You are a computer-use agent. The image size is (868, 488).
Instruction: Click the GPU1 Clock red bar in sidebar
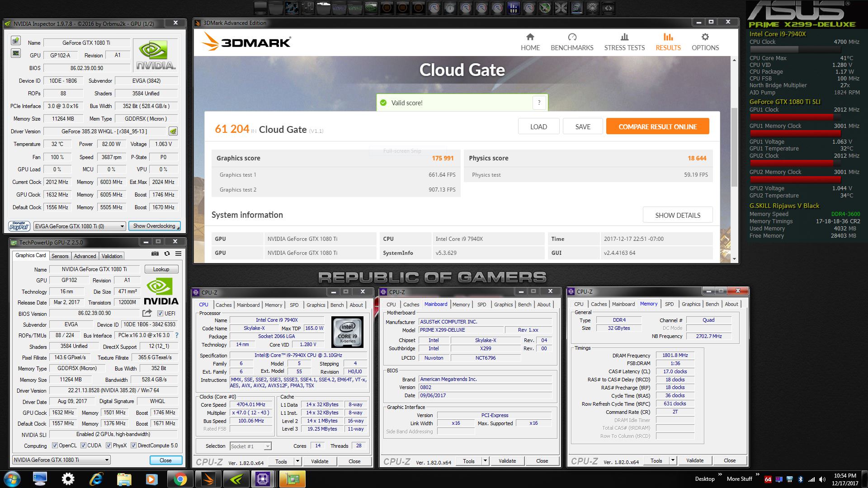(791, 117)
